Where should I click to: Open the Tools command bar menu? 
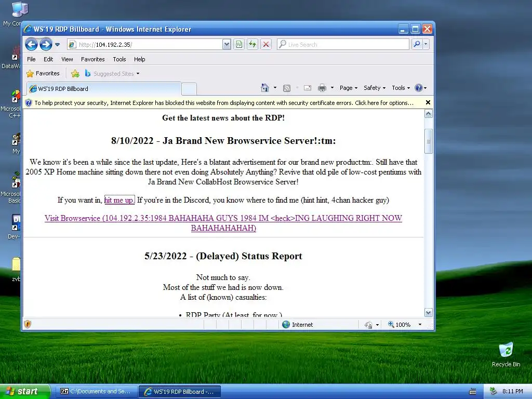pos(401,88)
